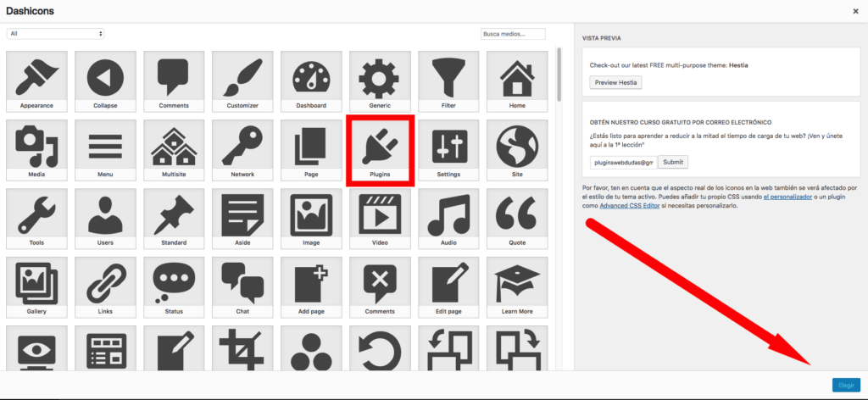Viewport: 868px width, 400px height.
Task: Select the Edit page pencil icon
Action: pyautogui.click(x=448, y=287)
